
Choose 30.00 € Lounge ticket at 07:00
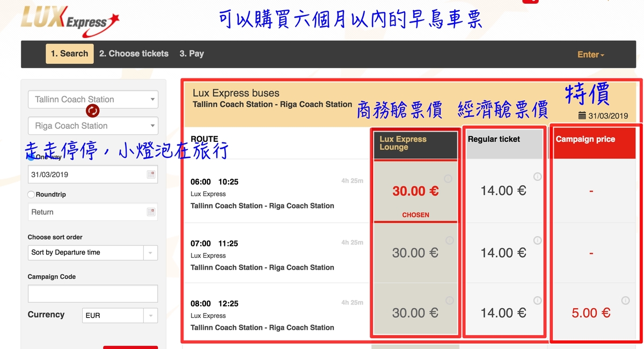click(415, 253)
